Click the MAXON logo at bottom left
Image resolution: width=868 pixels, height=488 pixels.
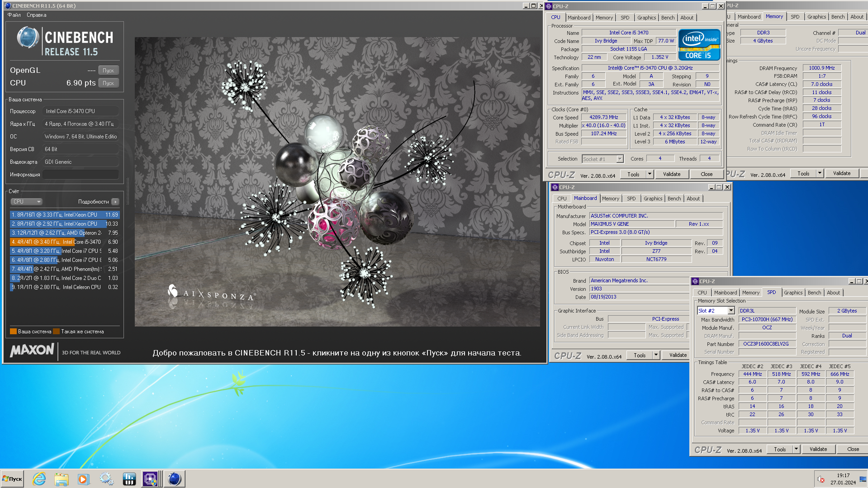click(32, 350)
